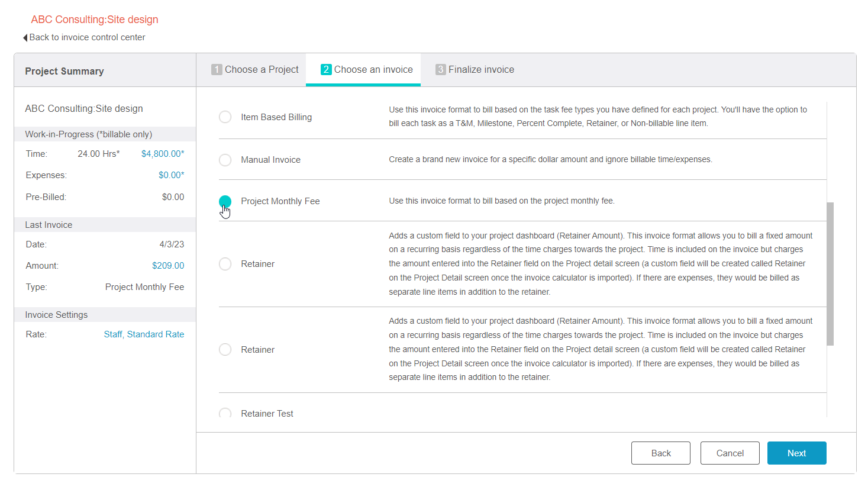This screenshot has height=477, width=868.
Task: Choose the Manual Invoice radio option
Action: click(225, 160)
